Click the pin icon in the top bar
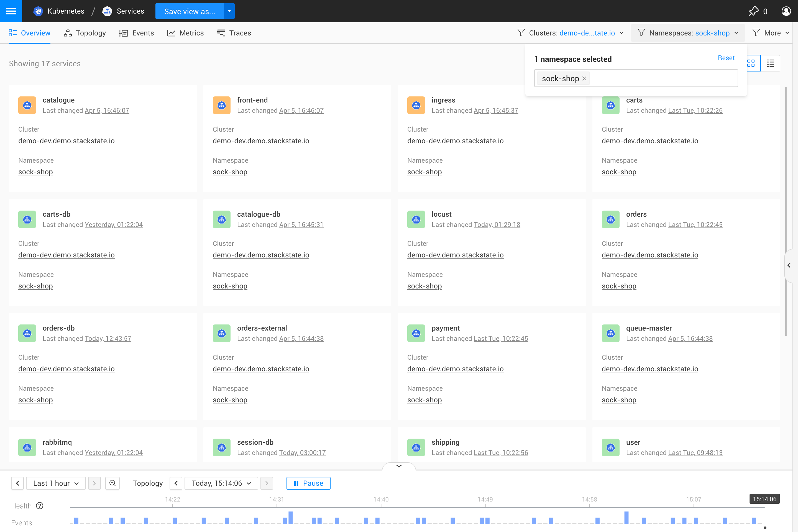The image size is (798, 532). [754, 11]
